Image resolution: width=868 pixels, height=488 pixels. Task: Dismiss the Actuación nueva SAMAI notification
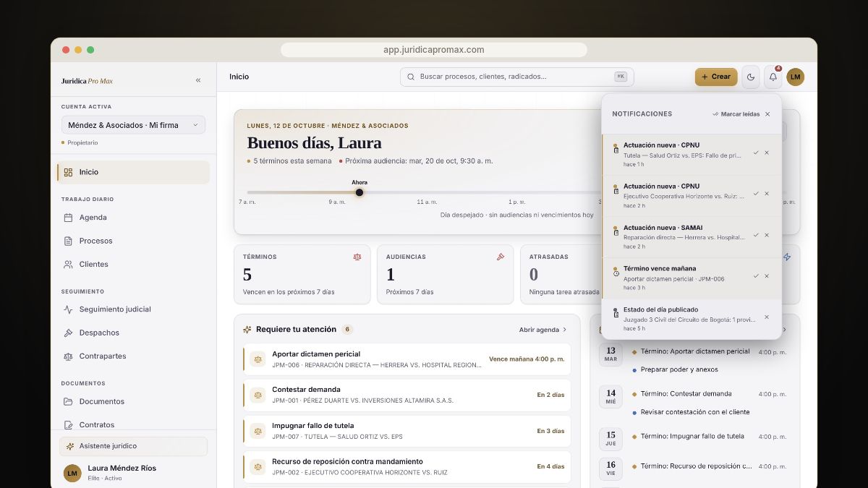(767, 235)
